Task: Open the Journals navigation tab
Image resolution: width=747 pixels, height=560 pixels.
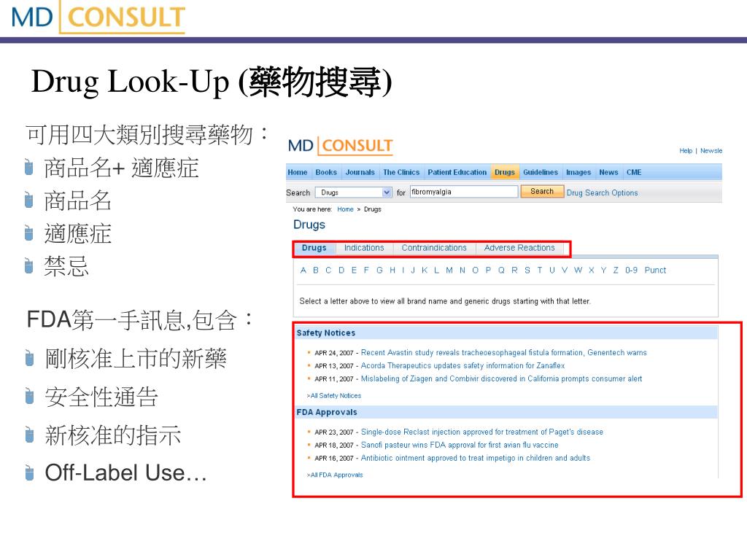Action: click(x=360, y=172)
